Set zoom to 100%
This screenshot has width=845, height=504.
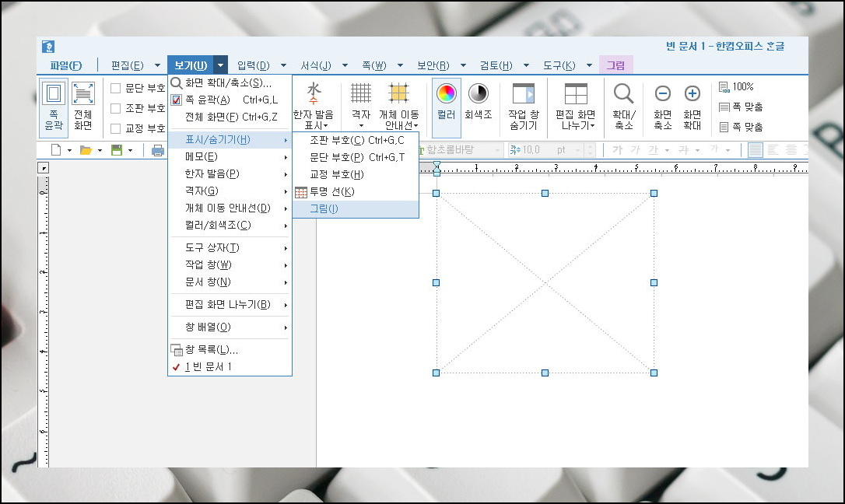coord(736,86)
